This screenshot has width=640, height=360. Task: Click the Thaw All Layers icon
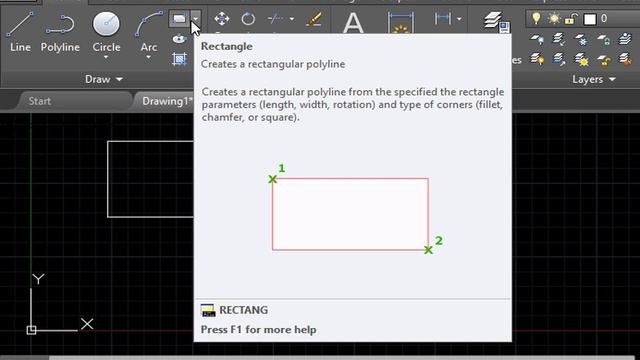coord(581,59)
